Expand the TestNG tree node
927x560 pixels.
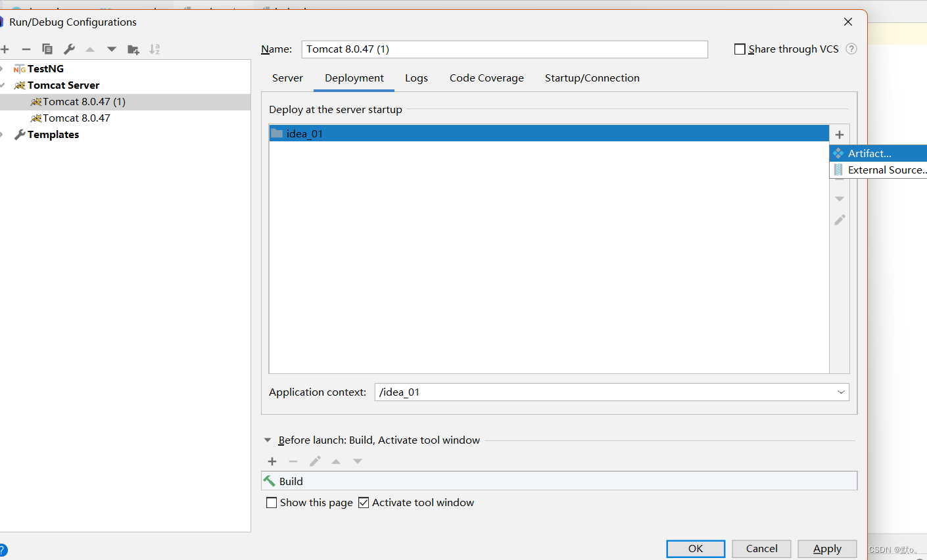(x=3, y=69)
